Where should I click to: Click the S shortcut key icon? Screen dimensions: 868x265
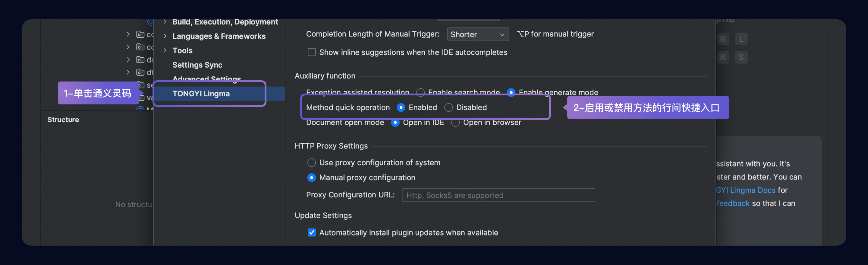coord(741,57)
